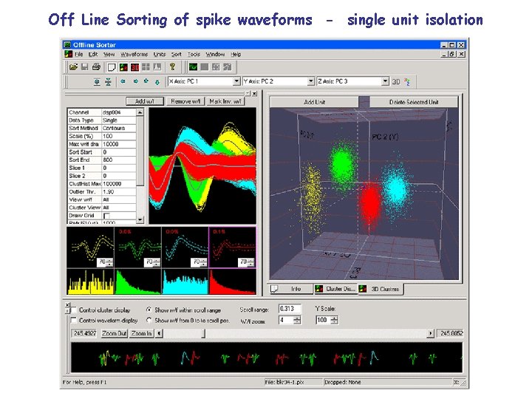Click the four-square grid view icon
Viewport: 532px width, 399px height.
click(146, 67)
